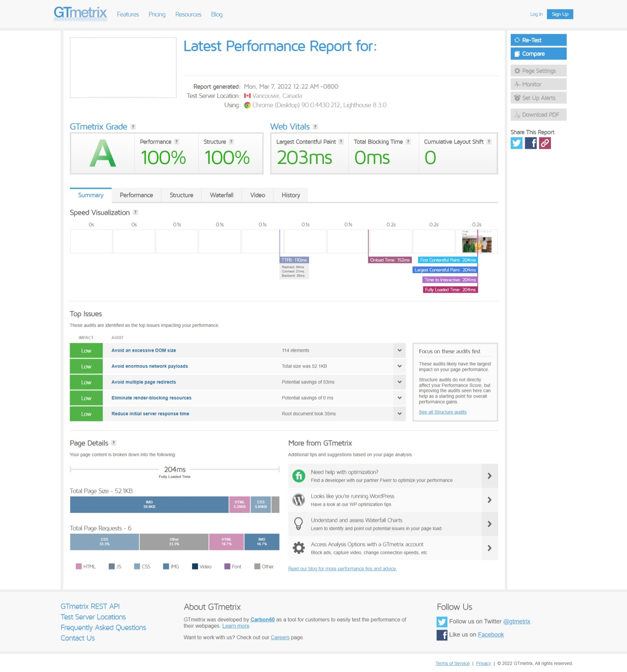Open See all Structure audits link
This screenshot has height=672, width=627.
click(x=443, y=412)
